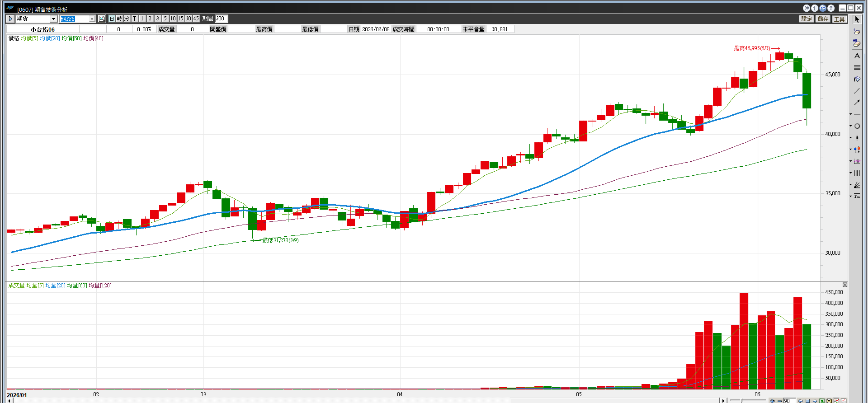Screen dimensions: 868x403
Task: Select the 5-minute interval button
Action: [165, 19]
